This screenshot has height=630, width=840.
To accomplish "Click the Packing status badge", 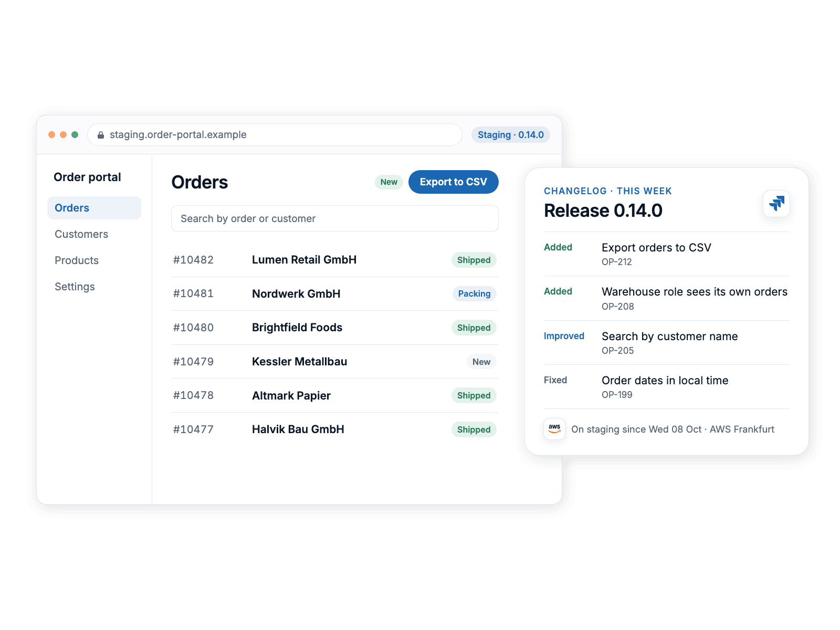I will click(474, 293).
